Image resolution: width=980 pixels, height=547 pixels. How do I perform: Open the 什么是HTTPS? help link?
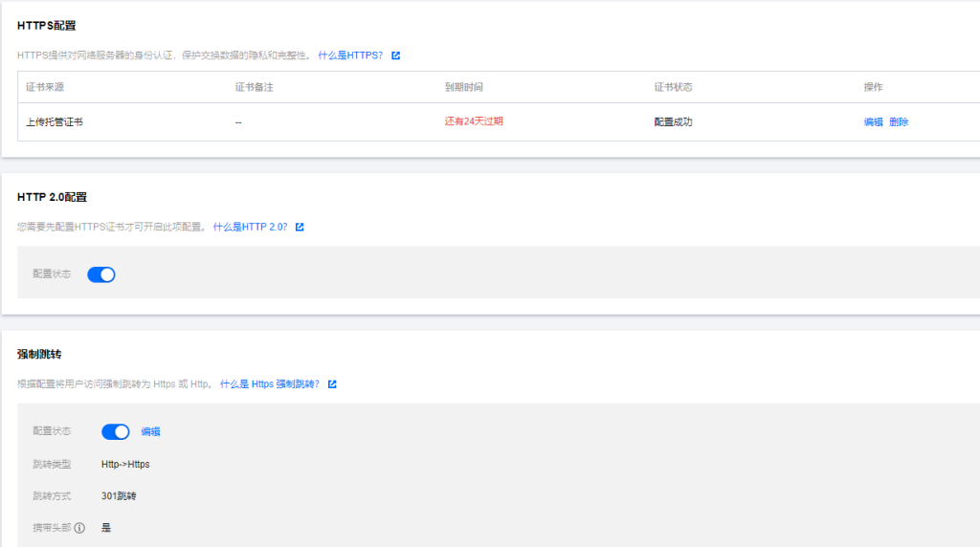point(350,55)
